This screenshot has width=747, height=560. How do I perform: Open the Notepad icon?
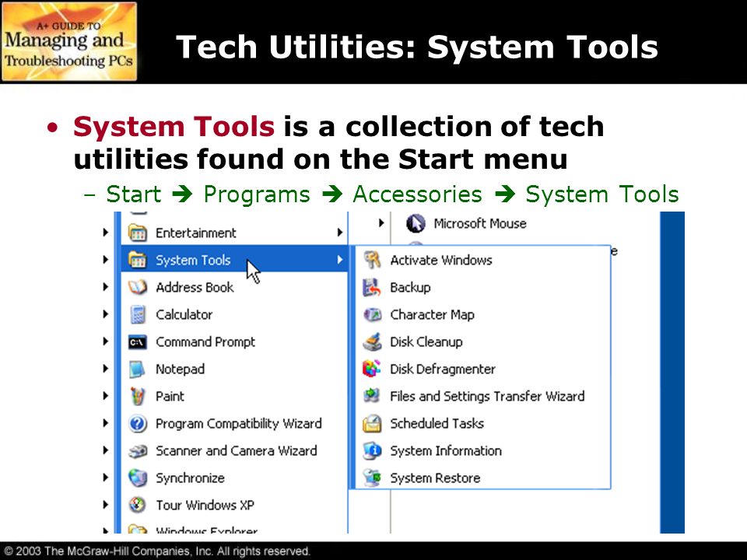pyautogui.click(x=137, y=369)
